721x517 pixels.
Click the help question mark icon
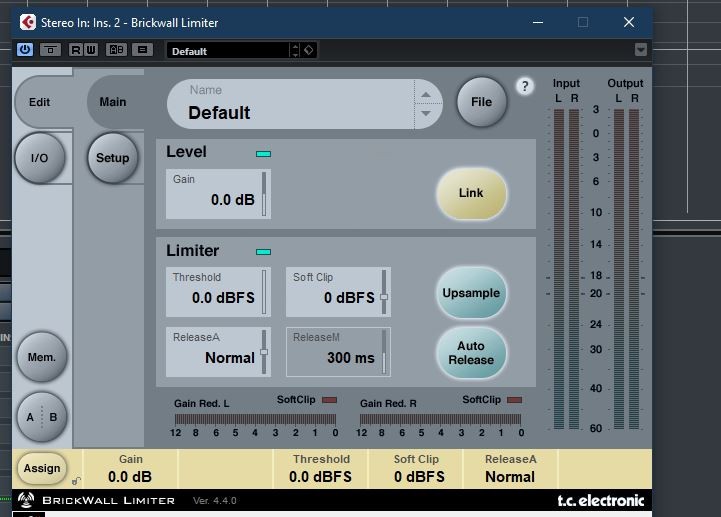point(525,86)
